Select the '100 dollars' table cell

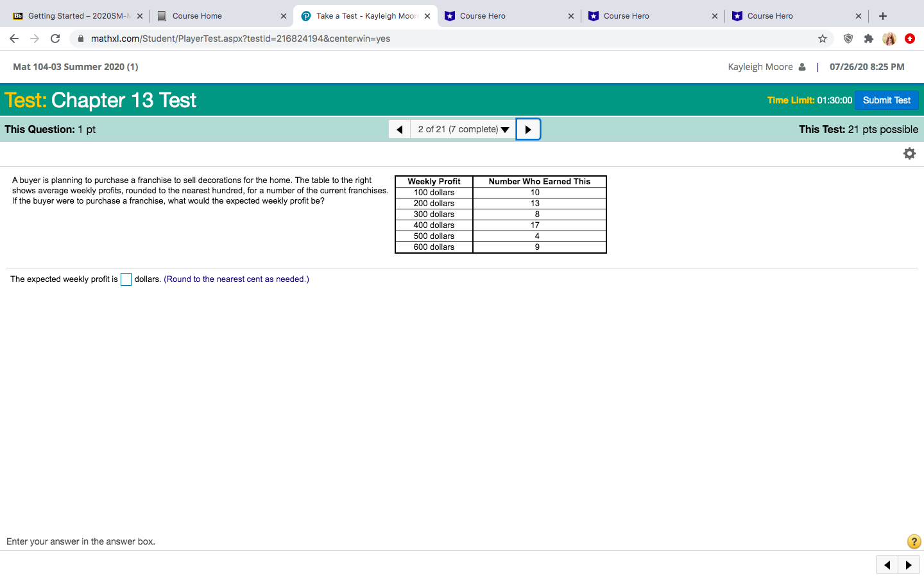pos(434,193)
